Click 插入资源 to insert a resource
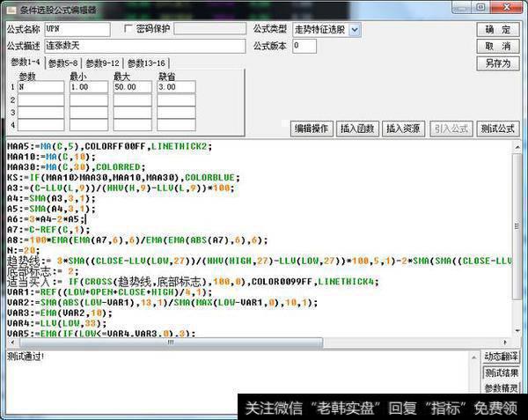 tap(403, 129)
